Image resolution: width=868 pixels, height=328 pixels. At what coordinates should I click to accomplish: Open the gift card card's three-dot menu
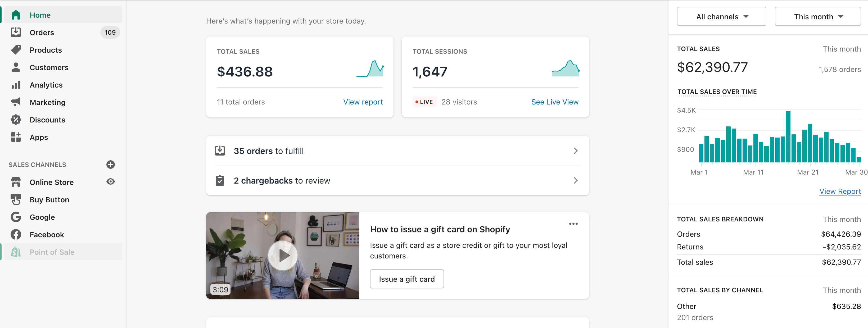tap(573, 224)
